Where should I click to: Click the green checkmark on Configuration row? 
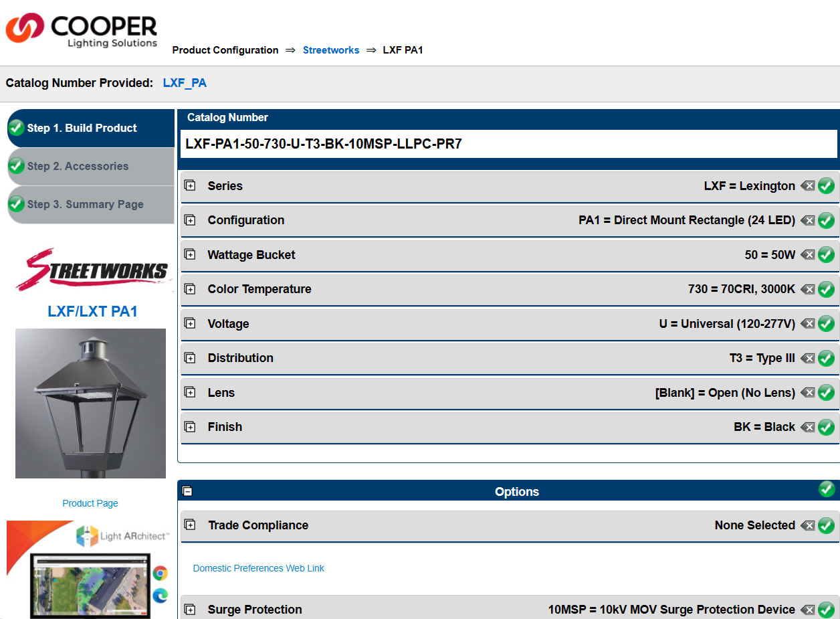point(827,220)
